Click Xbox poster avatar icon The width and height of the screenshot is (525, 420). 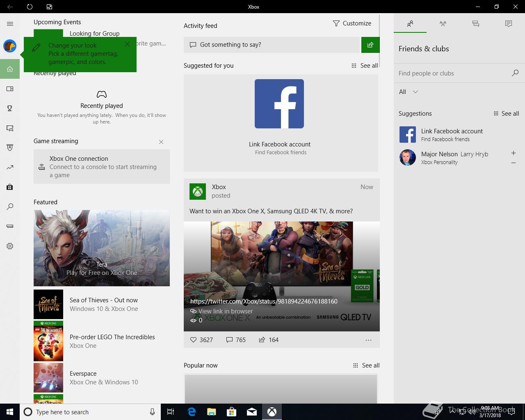point(198,192)
